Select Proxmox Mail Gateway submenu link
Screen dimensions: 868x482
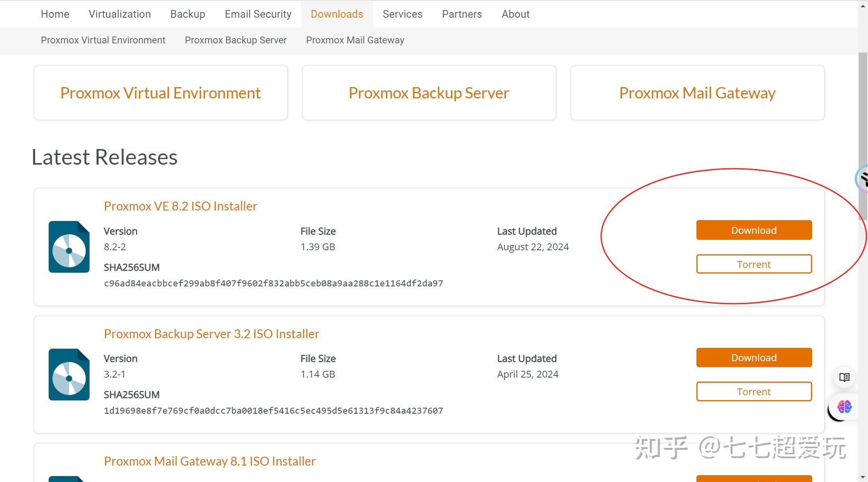(x=355, y=40)
